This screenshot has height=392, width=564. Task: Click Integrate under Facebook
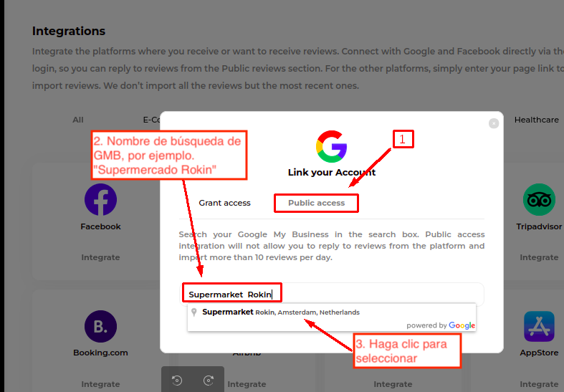tap(100, 257)
